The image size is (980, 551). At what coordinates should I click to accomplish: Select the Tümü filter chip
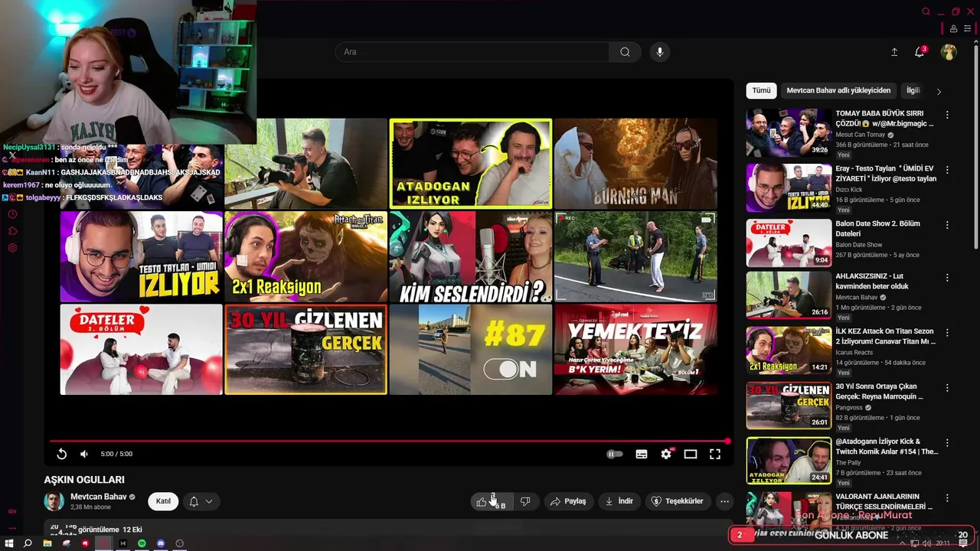(x=761, y=90)
